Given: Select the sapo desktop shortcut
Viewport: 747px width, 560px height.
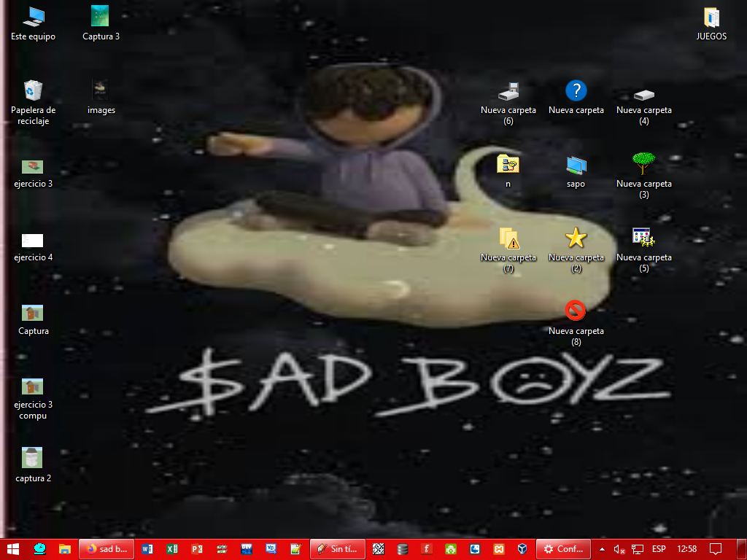Looking at the screenshot, I should 576,165.
